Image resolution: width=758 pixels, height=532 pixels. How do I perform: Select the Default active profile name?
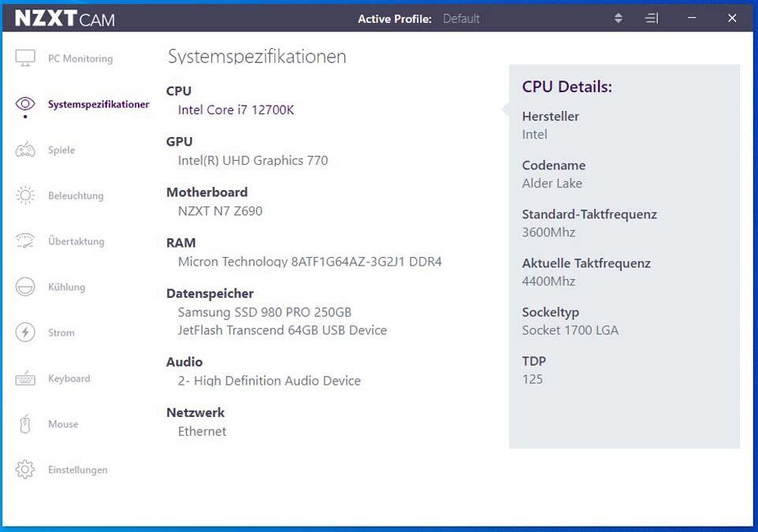pyautogui.click(x=461, y=19)
